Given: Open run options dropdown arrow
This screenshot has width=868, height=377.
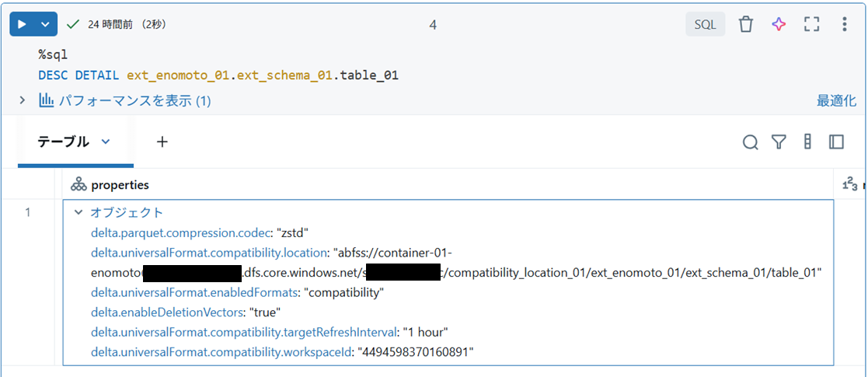Looking at the screenshot, I should pos(46,24).
